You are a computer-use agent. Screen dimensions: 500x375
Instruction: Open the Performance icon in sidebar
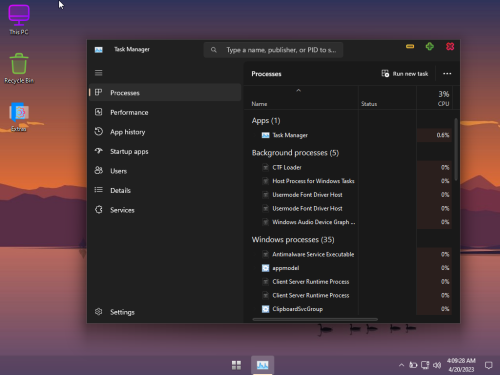[x=98, y=112]
